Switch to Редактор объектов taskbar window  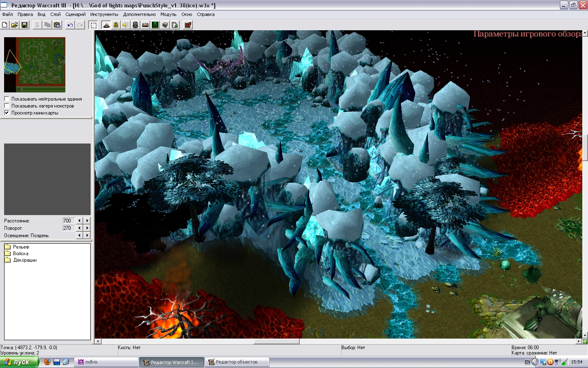tap(237, 362)
